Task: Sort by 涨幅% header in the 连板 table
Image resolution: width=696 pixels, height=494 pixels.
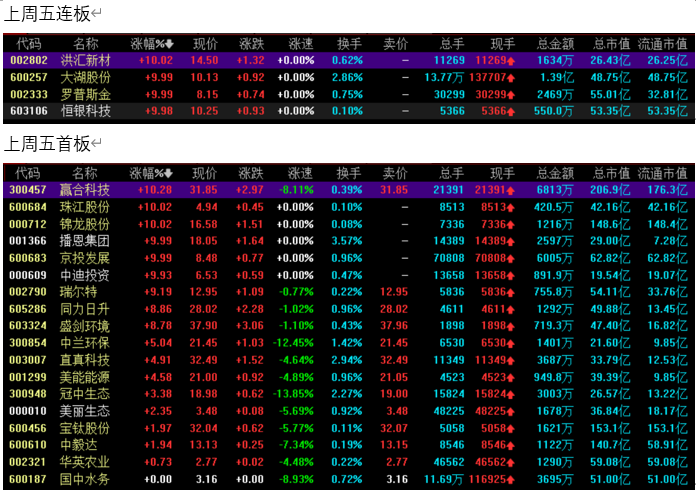Action: pos(152,43)
